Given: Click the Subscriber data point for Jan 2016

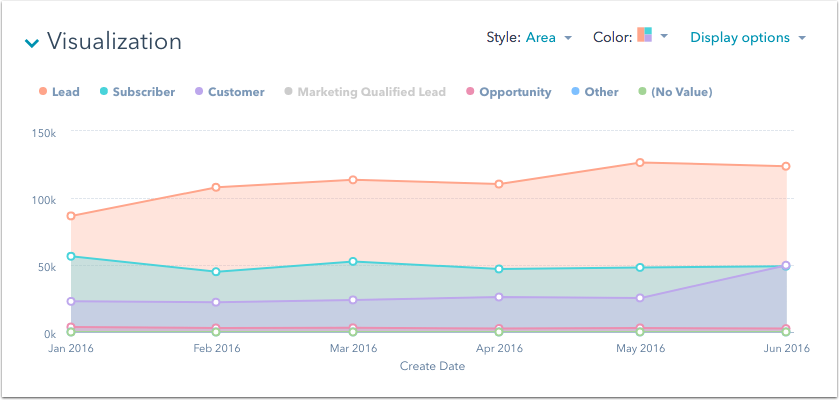Looking at the screenshot, I should 71,256.
